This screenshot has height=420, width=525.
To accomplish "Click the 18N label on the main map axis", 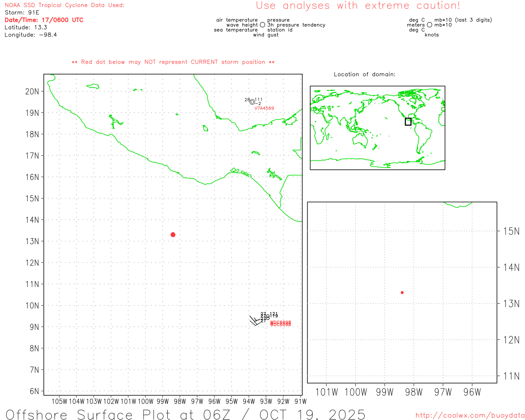I will point(32,134).
